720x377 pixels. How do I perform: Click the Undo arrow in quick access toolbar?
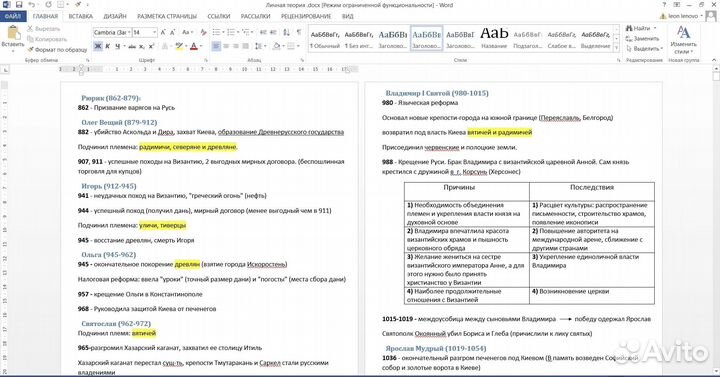pos(32,5)
